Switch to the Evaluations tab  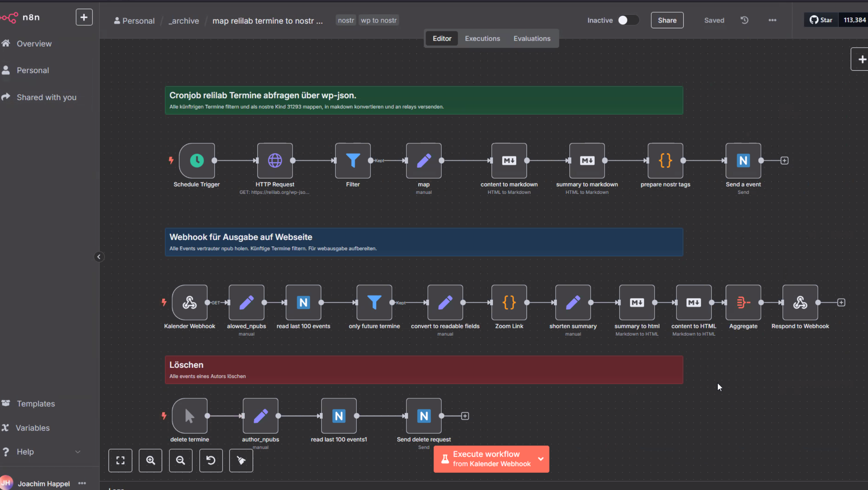pyautogui.click(x=532, y=39)
